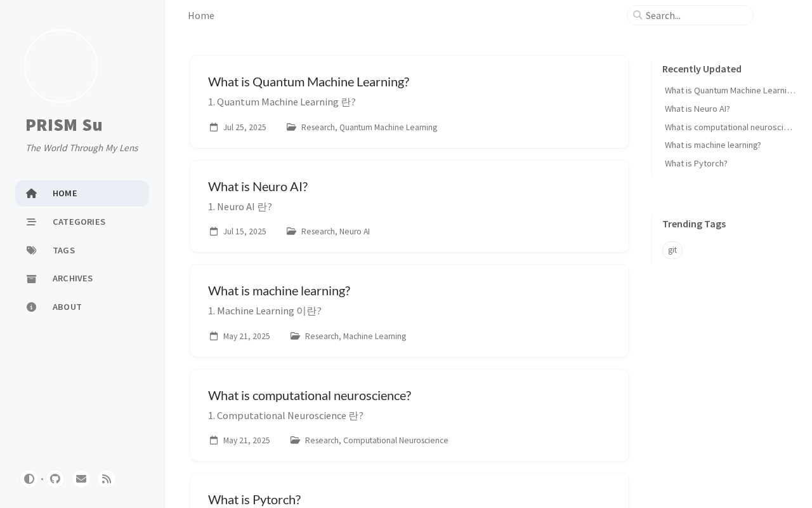812x508 pixels.
Task: Toggle the dark/light theme mode
Action: click(x=29, y=479)
